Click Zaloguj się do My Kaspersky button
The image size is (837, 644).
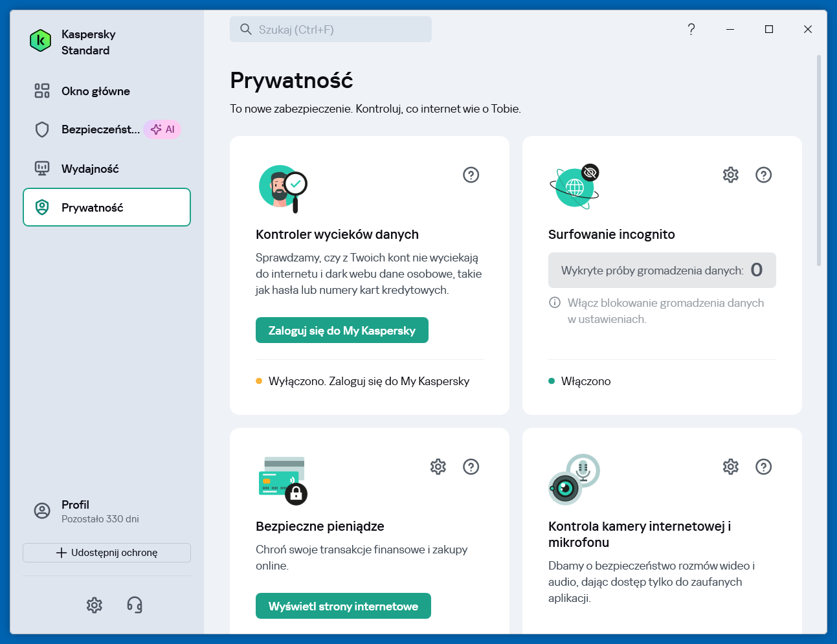(x=342, y=330)
